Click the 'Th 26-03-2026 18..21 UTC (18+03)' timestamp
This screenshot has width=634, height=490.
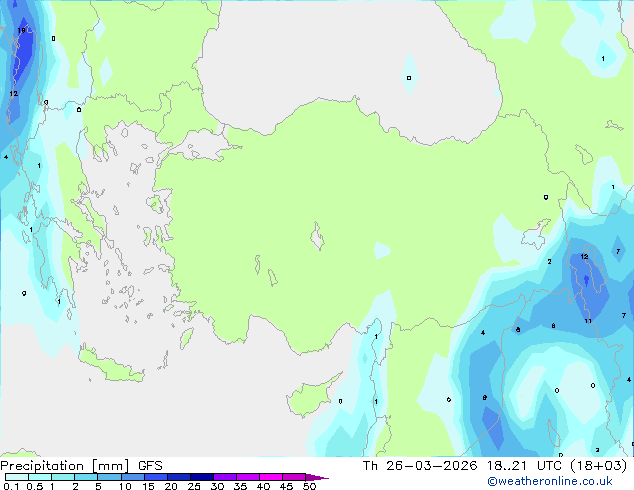(495, 466)
